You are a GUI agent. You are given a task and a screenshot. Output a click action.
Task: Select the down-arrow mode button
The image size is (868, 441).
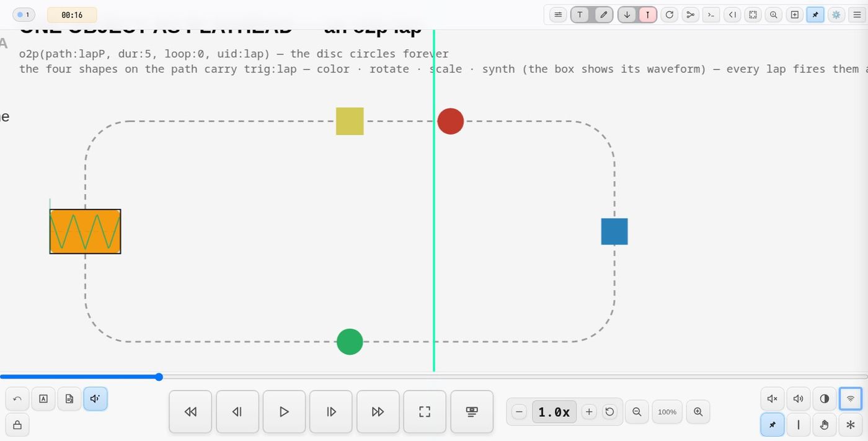click(627, 15)
